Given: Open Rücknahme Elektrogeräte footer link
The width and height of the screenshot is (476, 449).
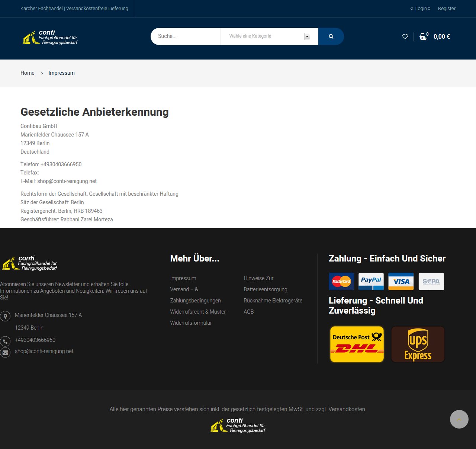Looking at the screenshot, I should tap(273, 301).
